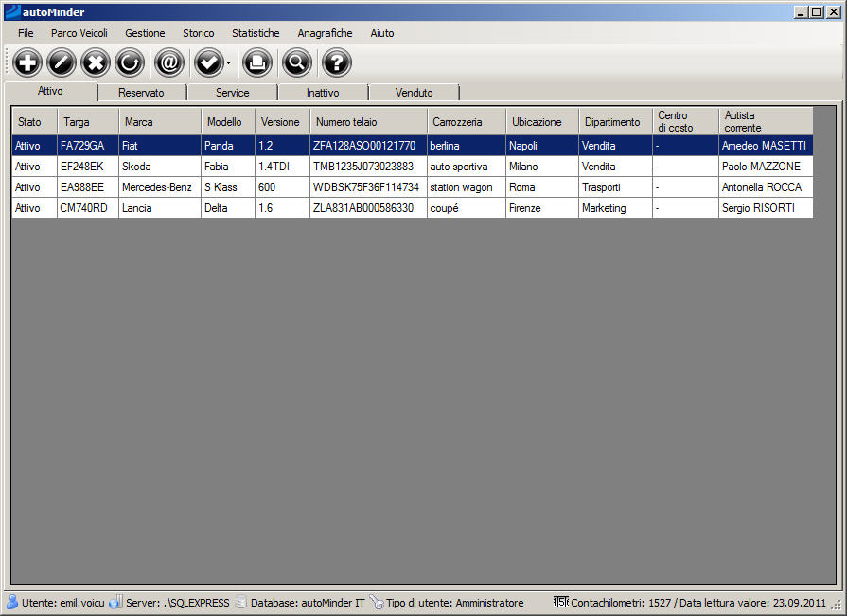Sort by the Dipartimento column header

(x=615, y=121)
